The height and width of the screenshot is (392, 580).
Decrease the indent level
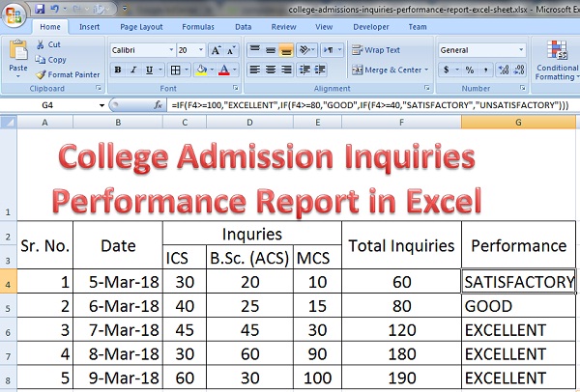pyautogui.click(x=304, y=70)
